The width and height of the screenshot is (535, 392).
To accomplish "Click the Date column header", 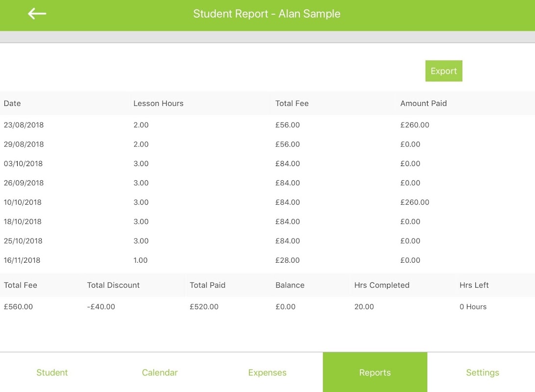I will tap(12, 103).
